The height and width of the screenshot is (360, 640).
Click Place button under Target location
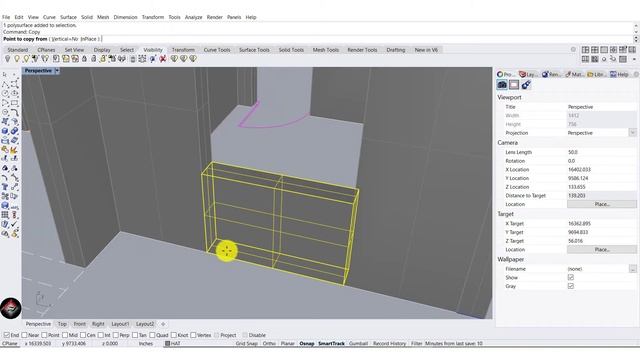[602, 249]
